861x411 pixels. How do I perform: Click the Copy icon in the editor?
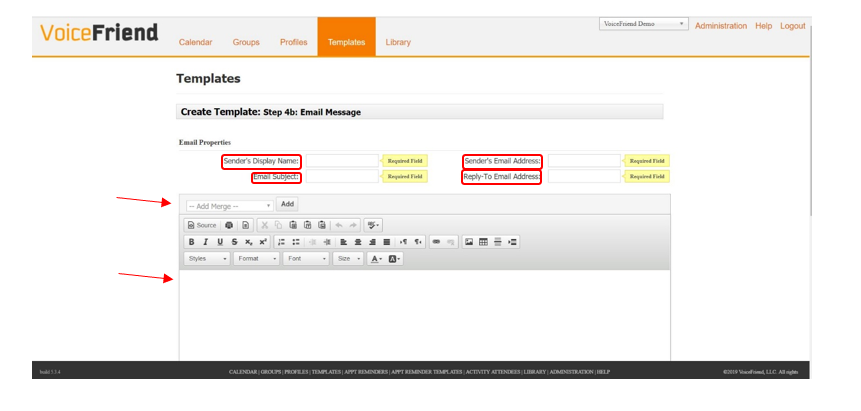pos(278,225)
